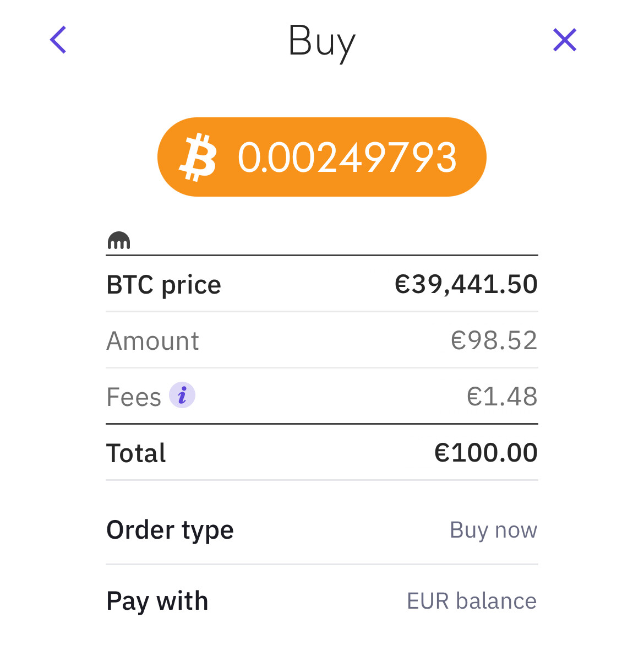This screenshot has width=644, height=645.
Task: Click the BTC price value €39,441.50
Action: coord(466,284)
